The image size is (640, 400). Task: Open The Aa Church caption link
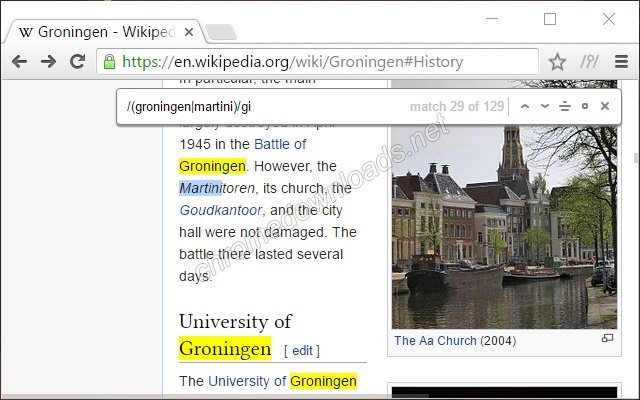coord(435,340)
